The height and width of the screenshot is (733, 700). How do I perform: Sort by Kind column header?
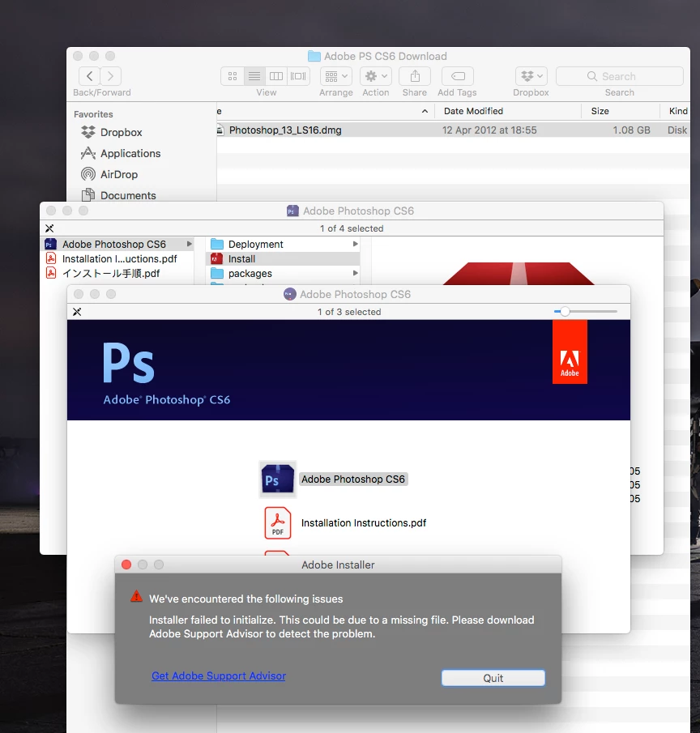[678, 111]
